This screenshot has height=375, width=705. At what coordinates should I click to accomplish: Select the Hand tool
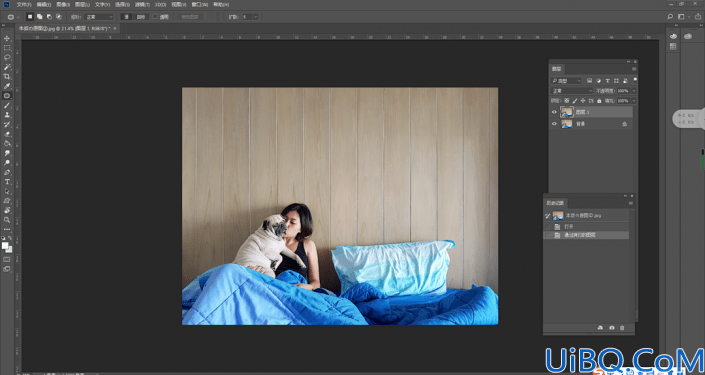click(7, 210)
